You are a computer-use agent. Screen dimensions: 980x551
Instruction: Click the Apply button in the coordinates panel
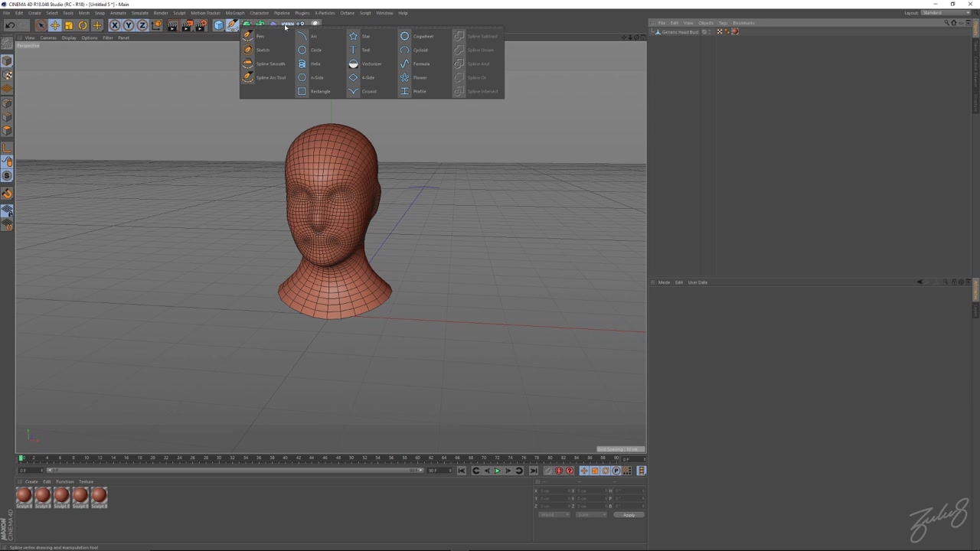[628, 514]
